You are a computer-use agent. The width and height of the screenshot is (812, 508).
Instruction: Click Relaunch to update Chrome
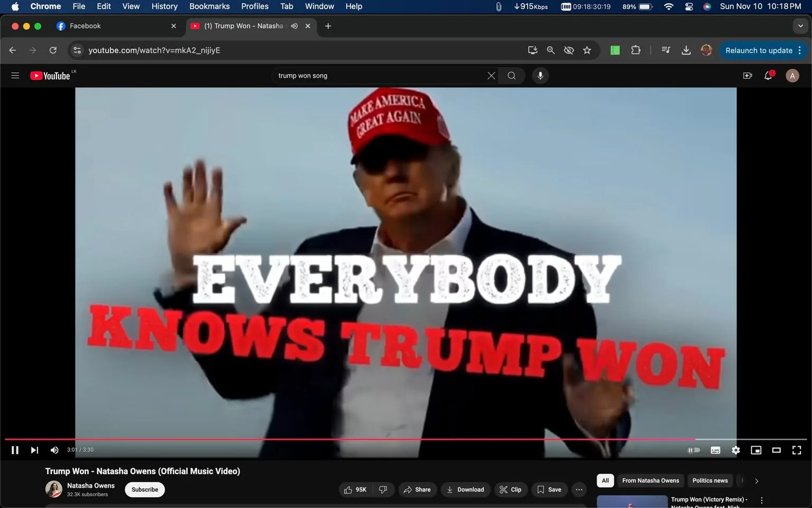[758, 50]
